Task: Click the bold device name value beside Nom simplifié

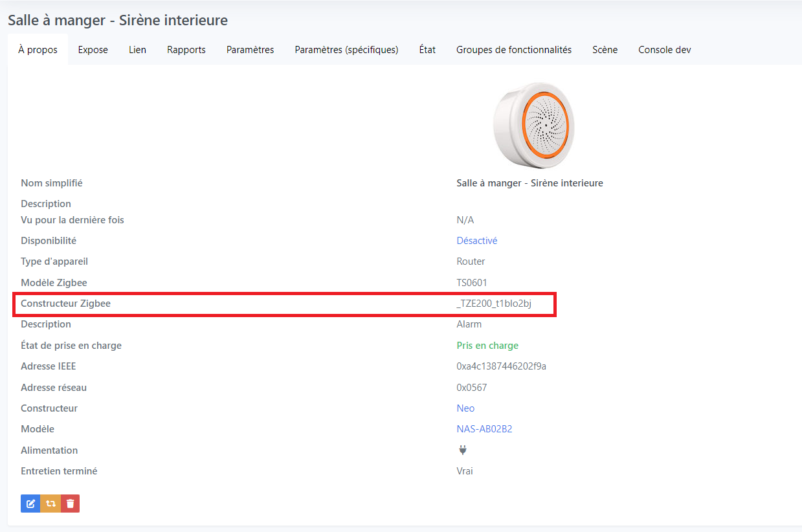Action: [529, 183]
